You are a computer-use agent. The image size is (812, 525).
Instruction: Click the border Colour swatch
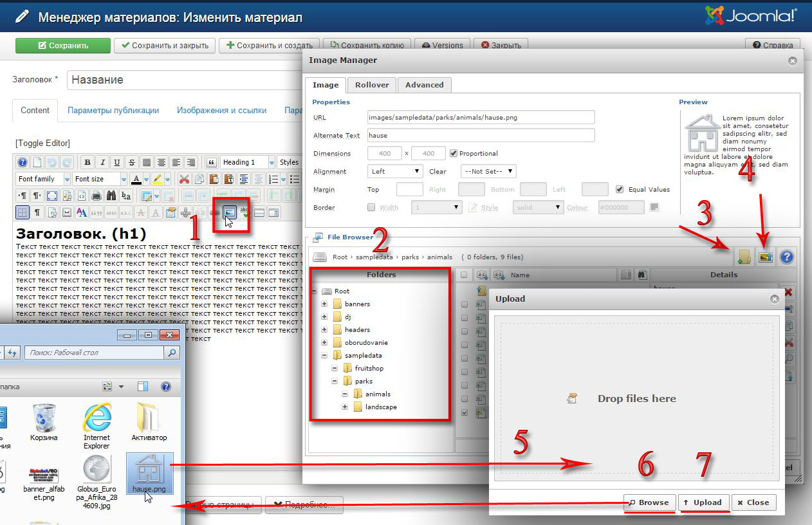pos(654,207)
